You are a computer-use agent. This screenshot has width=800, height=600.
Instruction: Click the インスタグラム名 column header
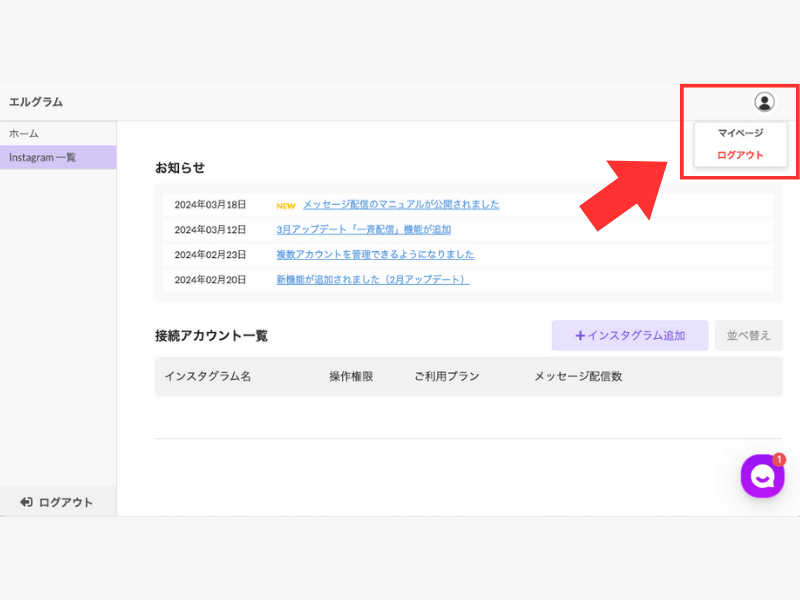(x=208, y=377)
